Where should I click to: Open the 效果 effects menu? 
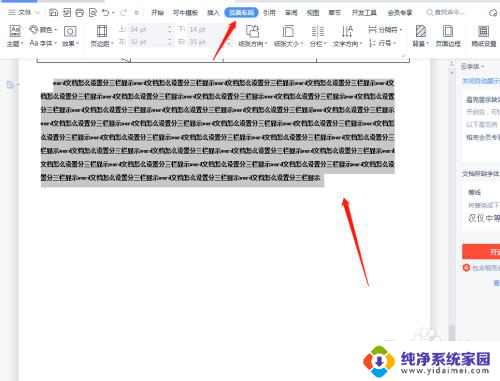point(70,36)
